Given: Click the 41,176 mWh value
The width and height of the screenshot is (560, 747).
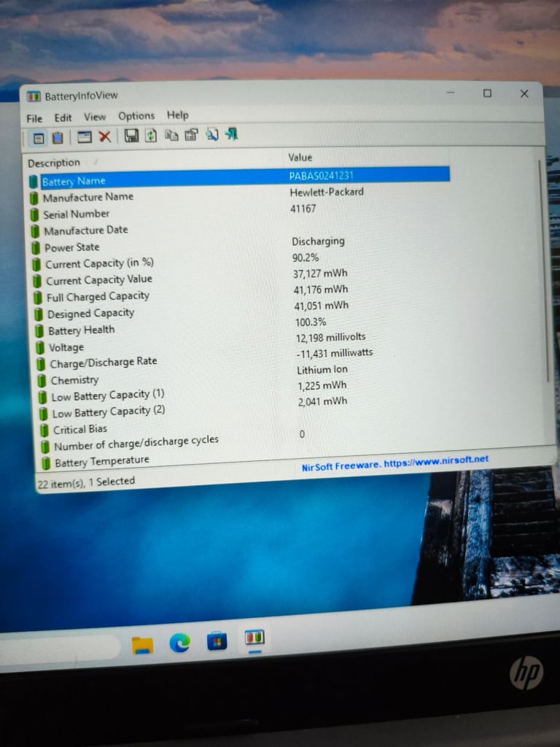Looking at the screenshot, I should click(x=321, y=290).
